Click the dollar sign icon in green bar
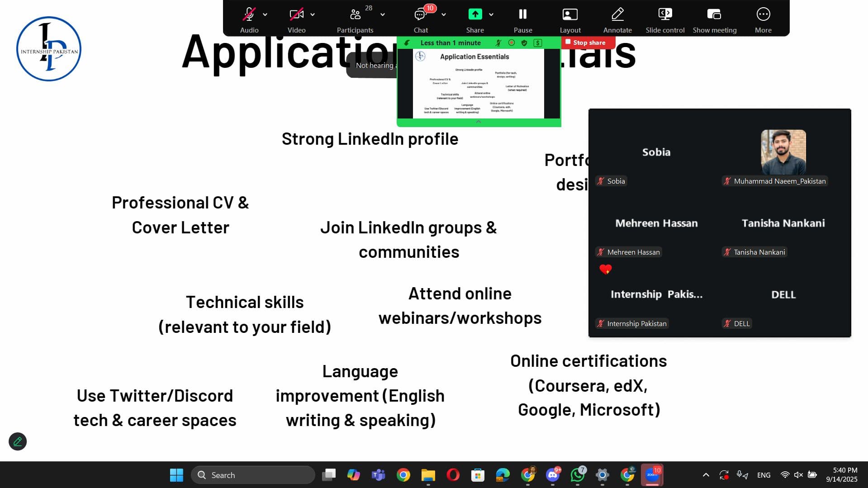 pos(538,43)
